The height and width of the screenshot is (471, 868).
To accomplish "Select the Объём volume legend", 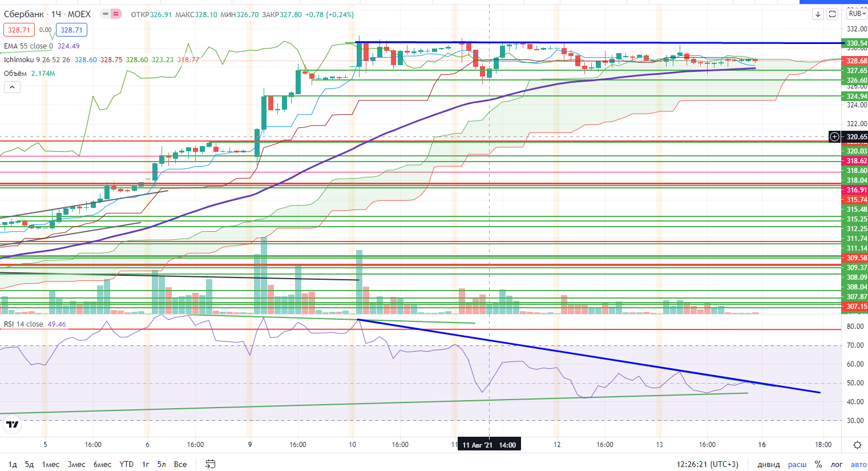I will (15, 73).
